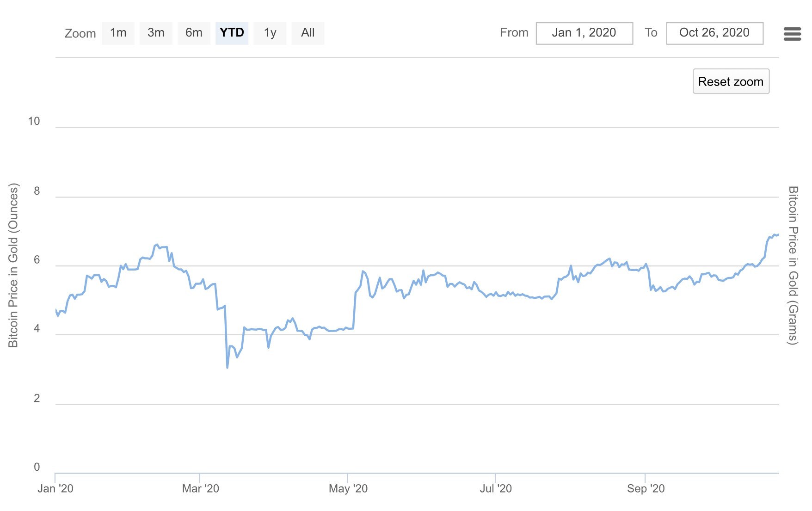Click the Sep '20 axis label

click(646, 489)
